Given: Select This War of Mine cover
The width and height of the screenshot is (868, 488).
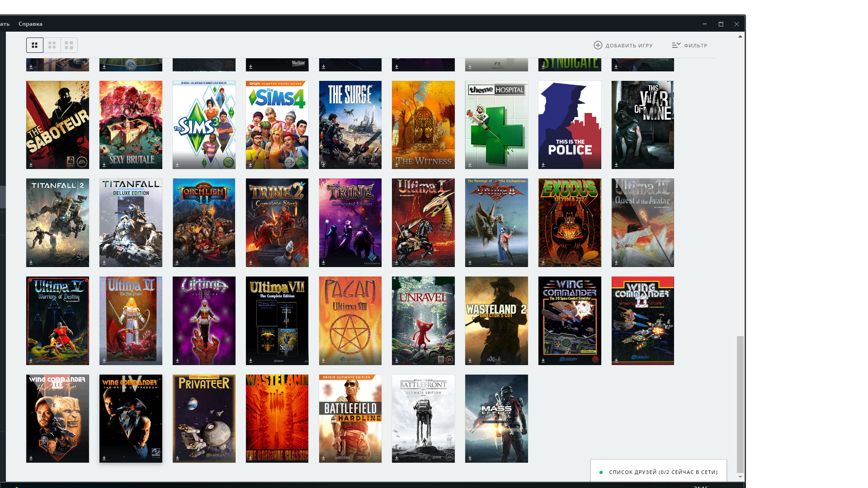Looking at the screenshot, I should [643, 125].
